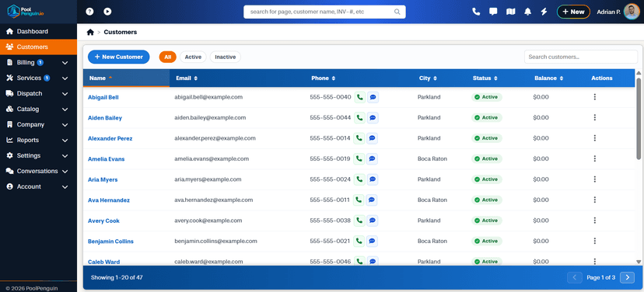Viewport: 644px width, 292px height.
Task: Click the table vertical scrollbar thumb
Action: tap(639, 119)
